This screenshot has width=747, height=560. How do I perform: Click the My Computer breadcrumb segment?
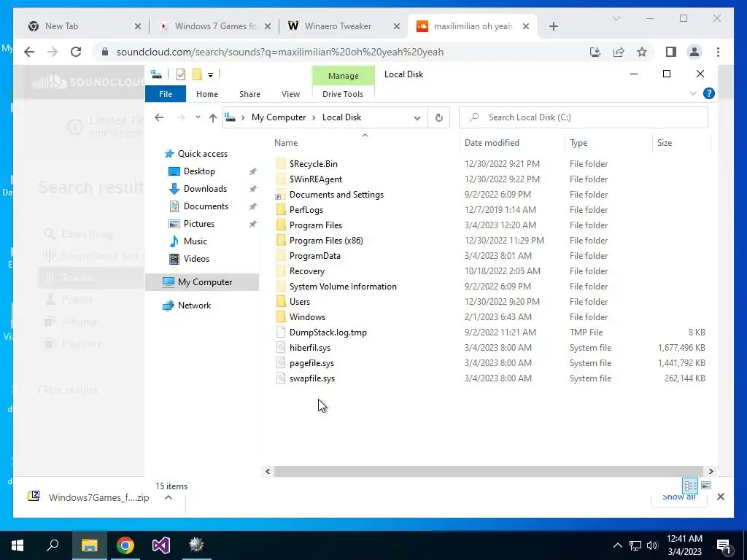point(279,117)
